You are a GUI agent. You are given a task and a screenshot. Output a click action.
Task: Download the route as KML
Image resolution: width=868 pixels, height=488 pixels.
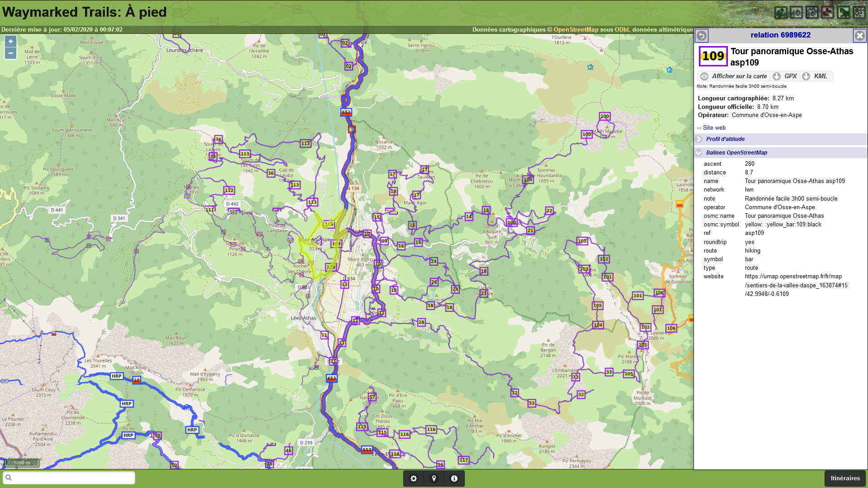tap(816, 76)
